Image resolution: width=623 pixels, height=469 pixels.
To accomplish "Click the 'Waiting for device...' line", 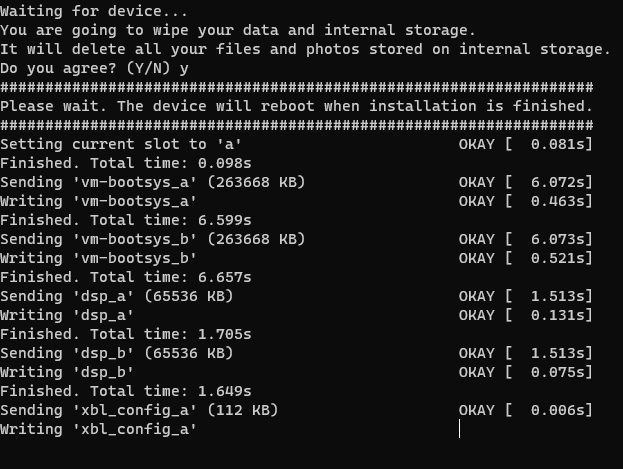I will [94, 11].
